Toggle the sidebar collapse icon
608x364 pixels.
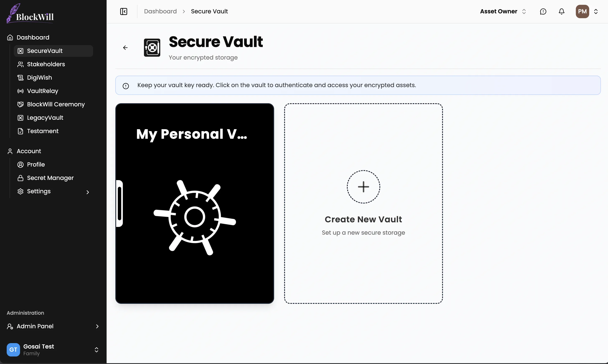pyautogui.click(x=124, y=11)
